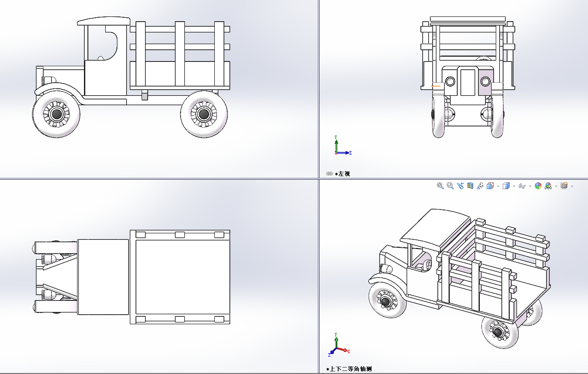Click the Dynamic Annotation Views icon

pyautogui.click(x=480, y=186)
